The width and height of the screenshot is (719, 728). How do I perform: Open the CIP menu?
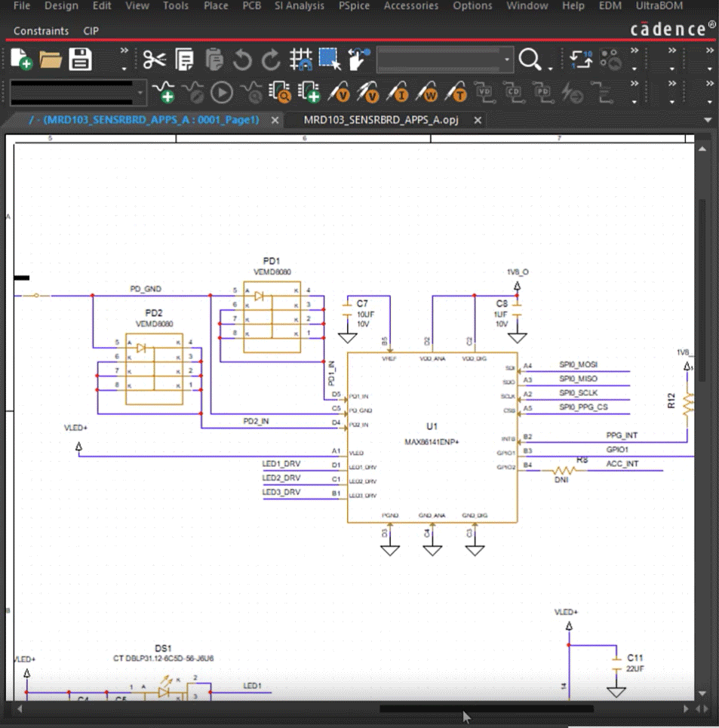(91, 31)
